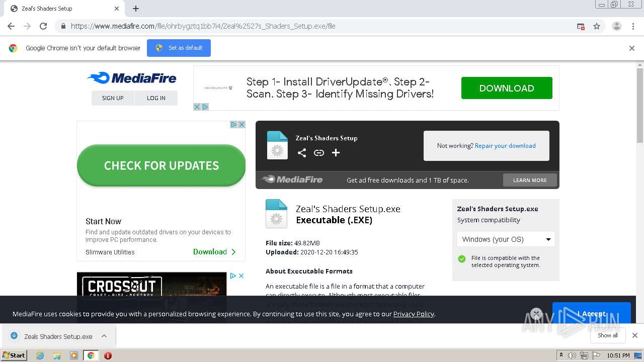Open volume control in system tray

point(572,355)
